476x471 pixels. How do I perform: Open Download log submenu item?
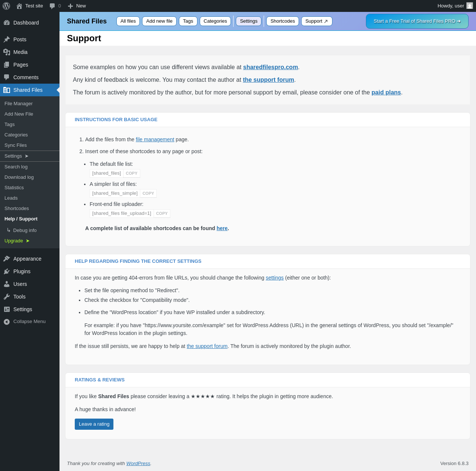tap(30, 177)
